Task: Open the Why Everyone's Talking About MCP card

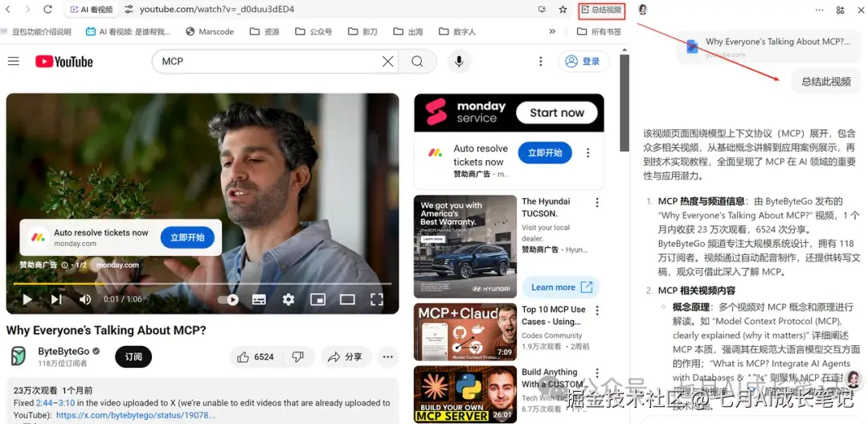Action: pos(769,47)
